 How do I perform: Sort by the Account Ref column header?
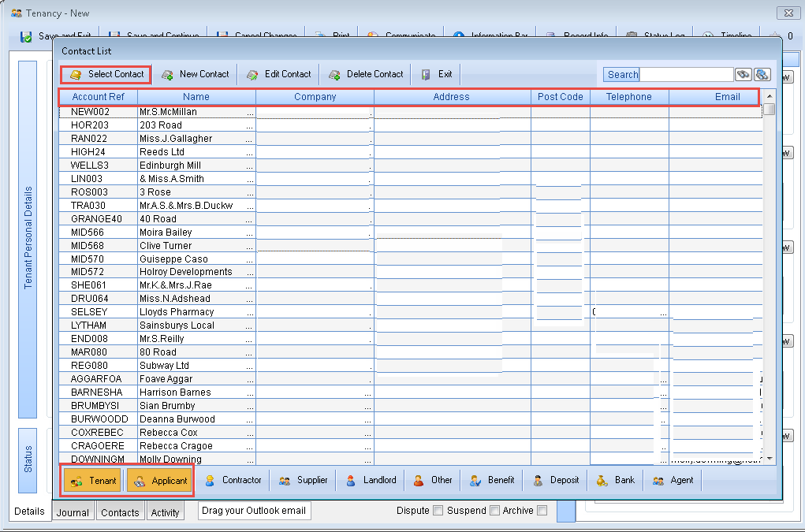[x=98, y=97]
